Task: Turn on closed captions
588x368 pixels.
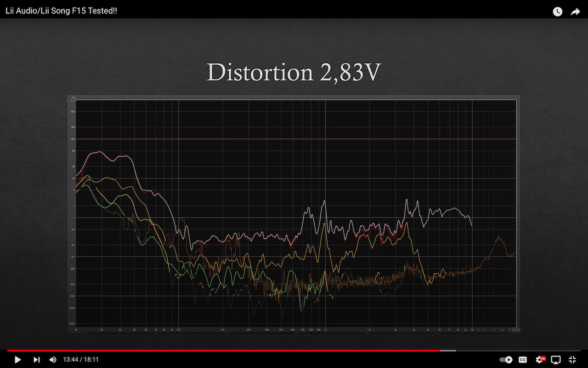Action: [523, 360]
